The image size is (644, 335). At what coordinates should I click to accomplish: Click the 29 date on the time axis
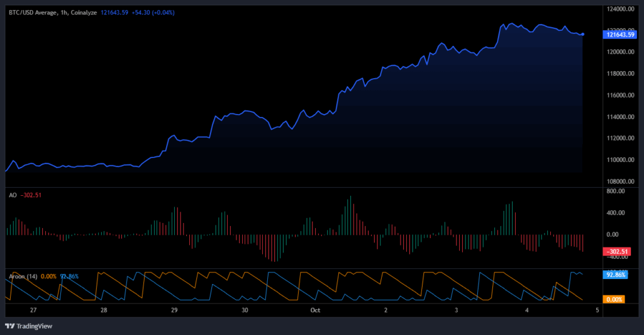pyautogui.click(x=174, y=310)
